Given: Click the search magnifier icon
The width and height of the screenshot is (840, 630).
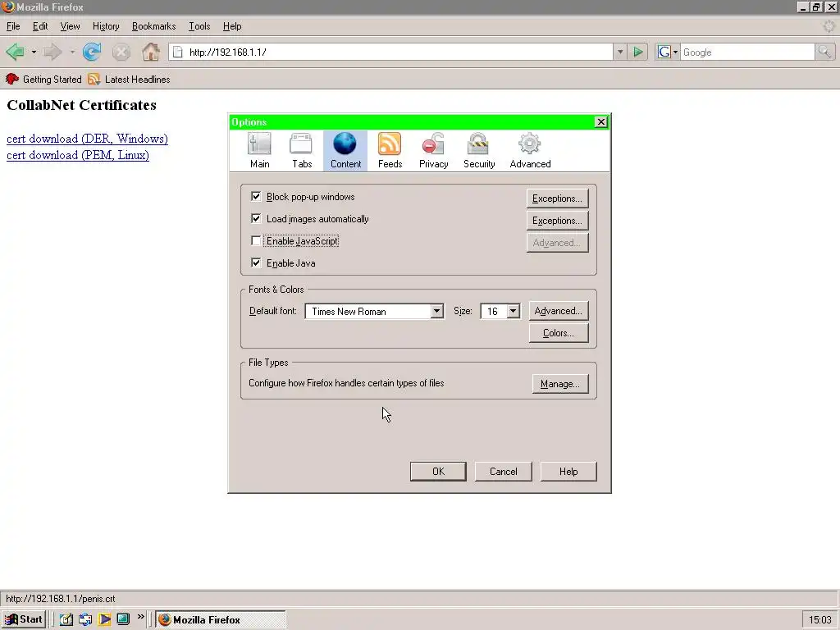Looking at the screenshot, I should point(824,52).
